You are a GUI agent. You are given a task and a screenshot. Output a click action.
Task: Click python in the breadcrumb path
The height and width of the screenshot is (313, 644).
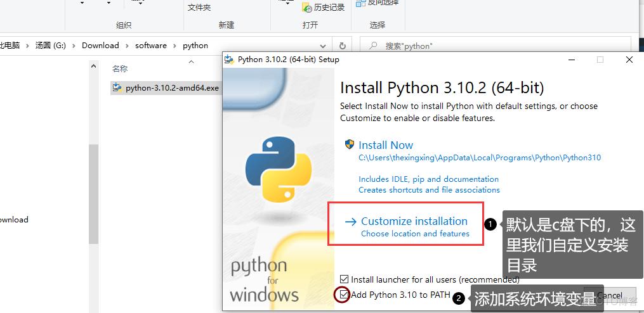pos(195,46)
